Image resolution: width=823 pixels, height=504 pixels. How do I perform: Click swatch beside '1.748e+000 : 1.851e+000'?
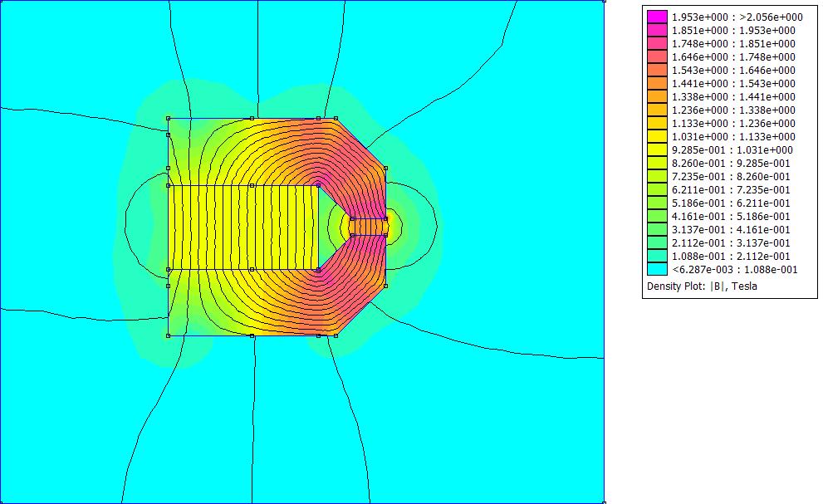(x=657, y=43)
